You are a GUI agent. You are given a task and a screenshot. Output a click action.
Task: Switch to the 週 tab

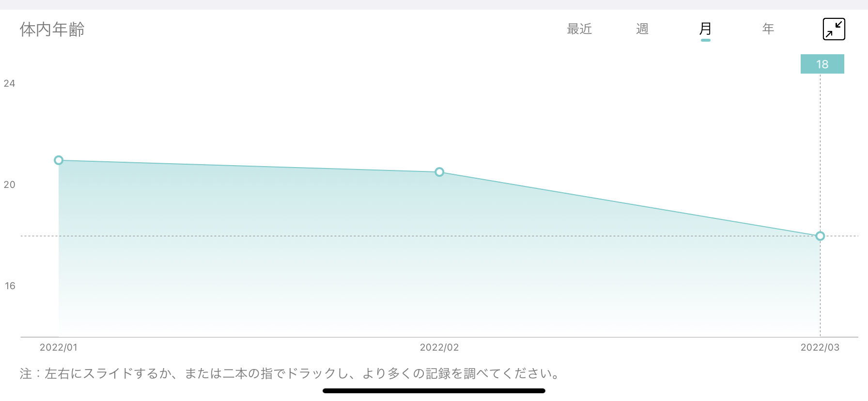(642, 29)
